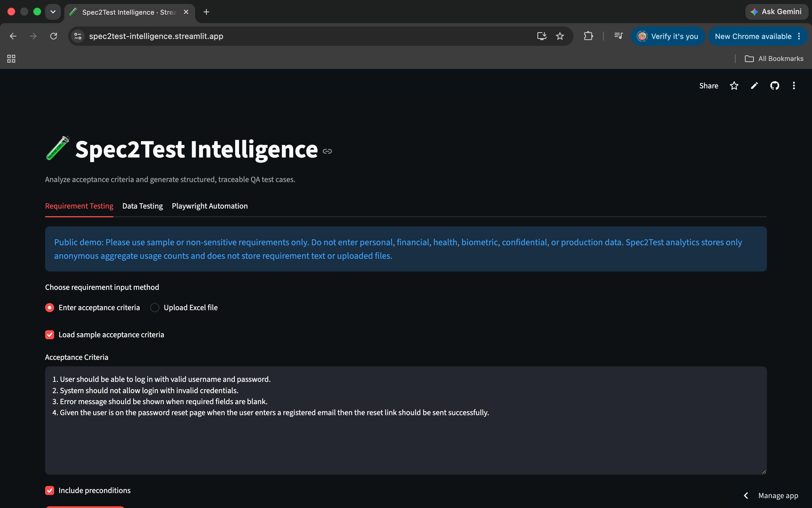Expand the Manage app chevron

[x=745, y=496]
